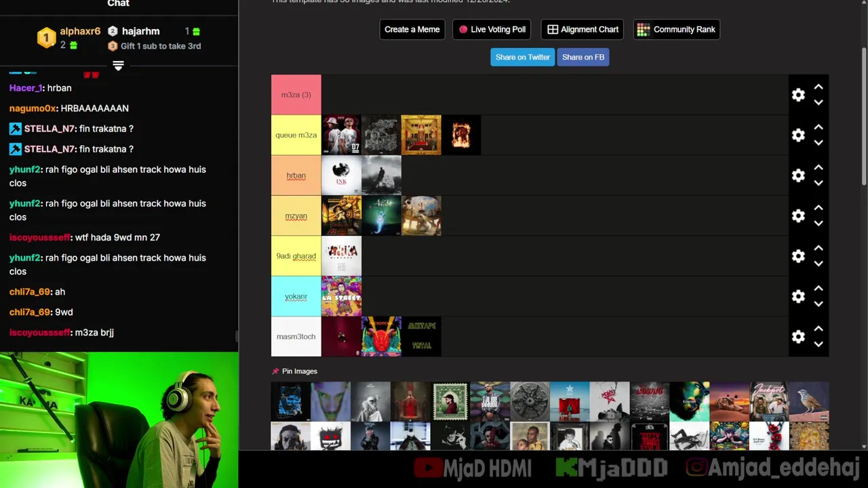The width and height of the screenshot is (868, 488).
Task: Open settings gear for mzyan tier
Action: (x=798, y=216)
